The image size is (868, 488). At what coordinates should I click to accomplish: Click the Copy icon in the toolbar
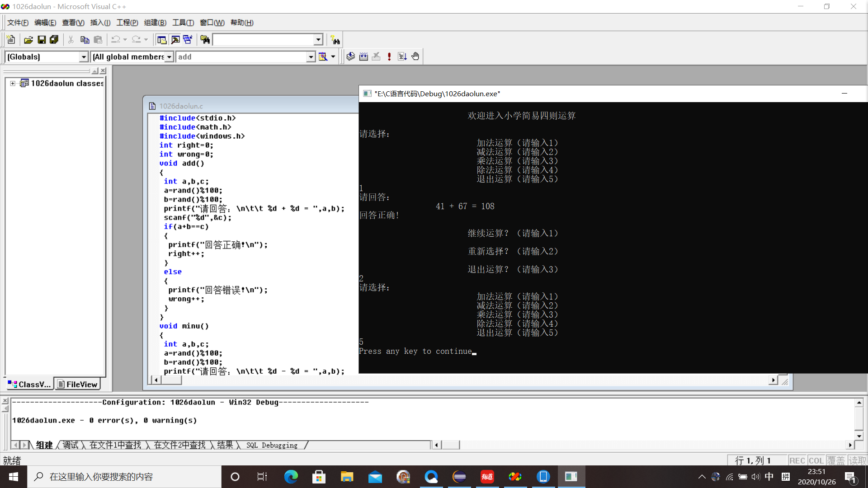coord(85,40)
